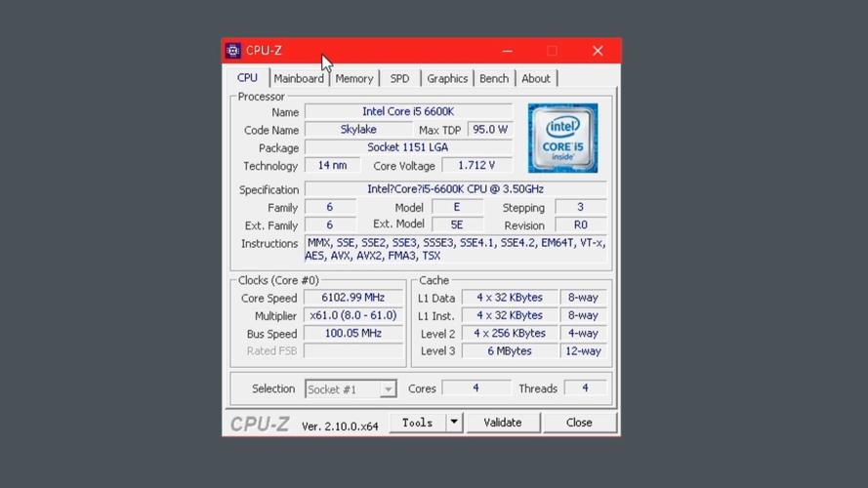868x488 pixels.
Task: Select the SPD tab
Action: [x=399, y=78]
